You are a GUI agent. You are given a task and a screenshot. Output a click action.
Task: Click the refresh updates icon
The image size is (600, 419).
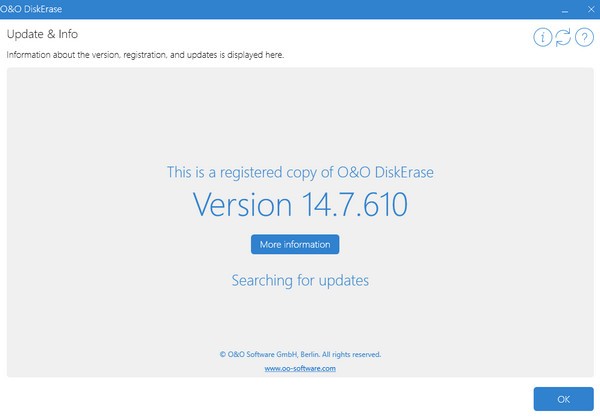pyautogui.click(x=563, y=37)
